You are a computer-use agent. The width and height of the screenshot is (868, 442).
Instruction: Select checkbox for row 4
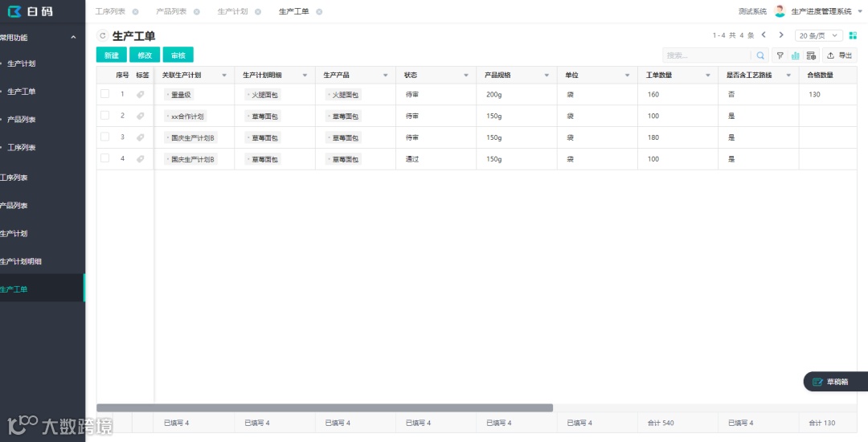pos(104,158)
